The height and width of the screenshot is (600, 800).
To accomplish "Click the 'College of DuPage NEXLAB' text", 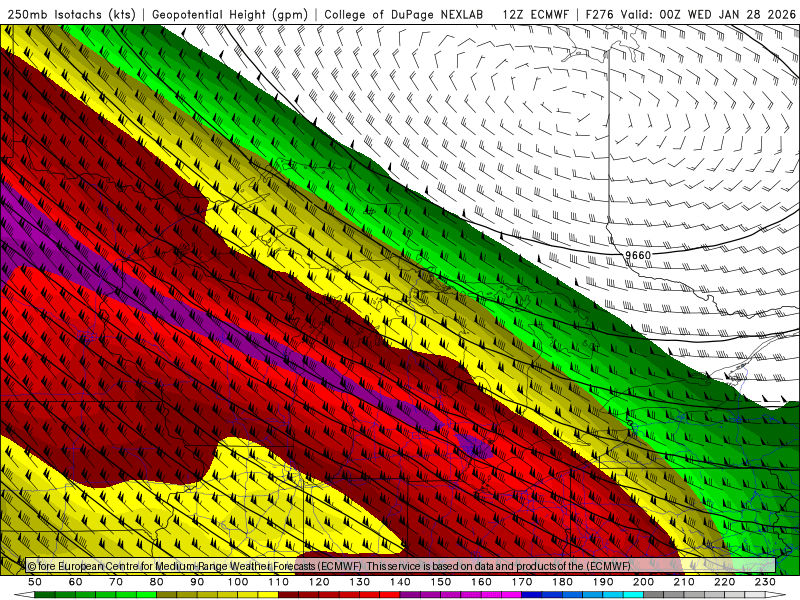I will tap(404, 15).
